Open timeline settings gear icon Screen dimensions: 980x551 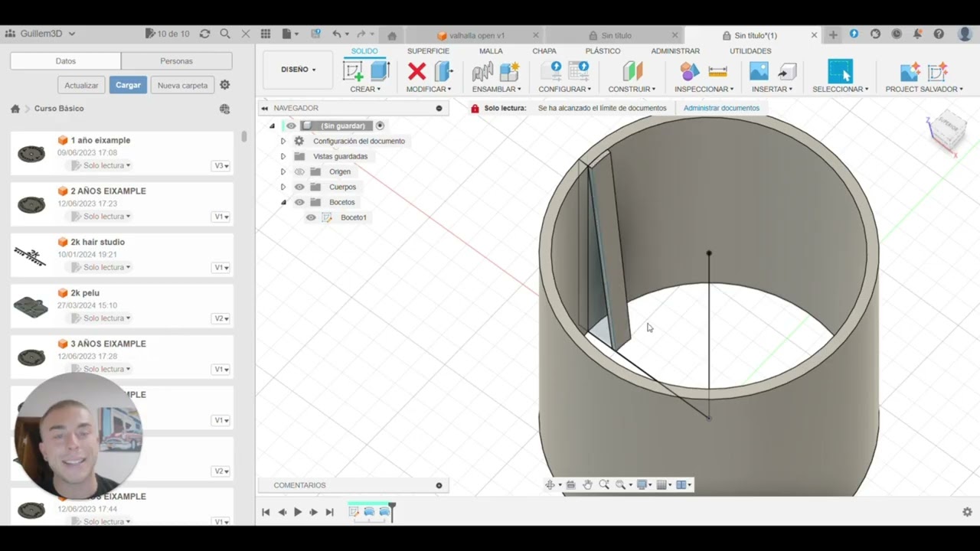[x=967, y=512]
